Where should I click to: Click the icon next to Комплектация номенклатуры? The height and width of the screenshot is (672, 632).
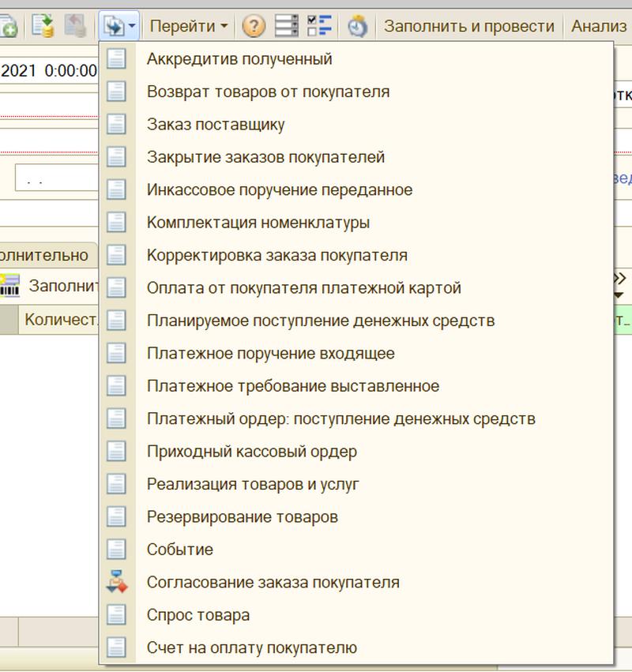pos(116,223)
